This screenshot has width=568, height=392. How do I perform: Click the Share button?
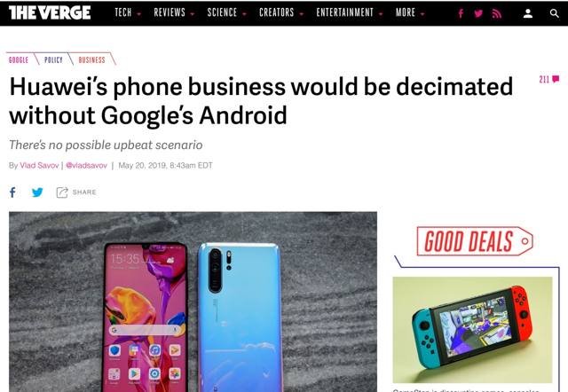[76, 192]
